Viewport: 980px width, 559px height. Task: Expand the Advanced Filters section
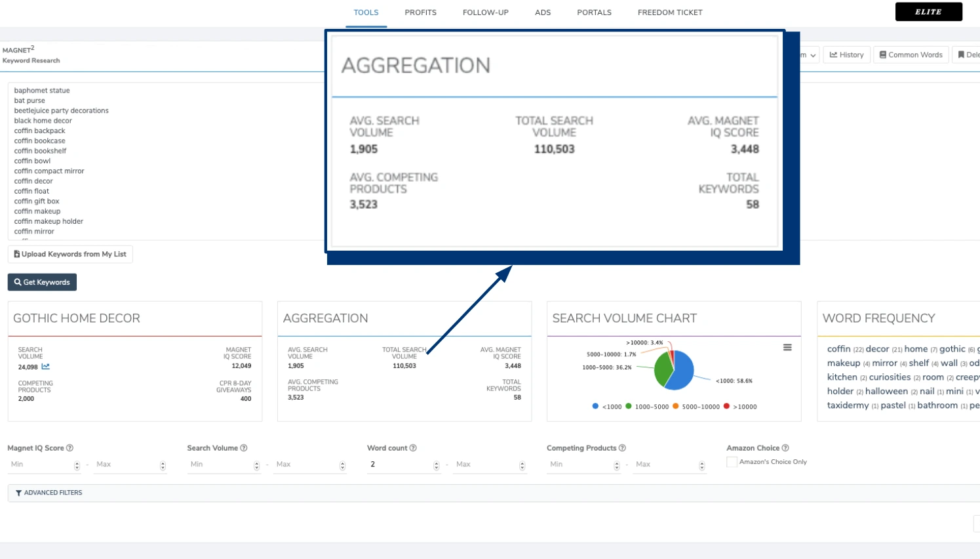coord(49,493)
